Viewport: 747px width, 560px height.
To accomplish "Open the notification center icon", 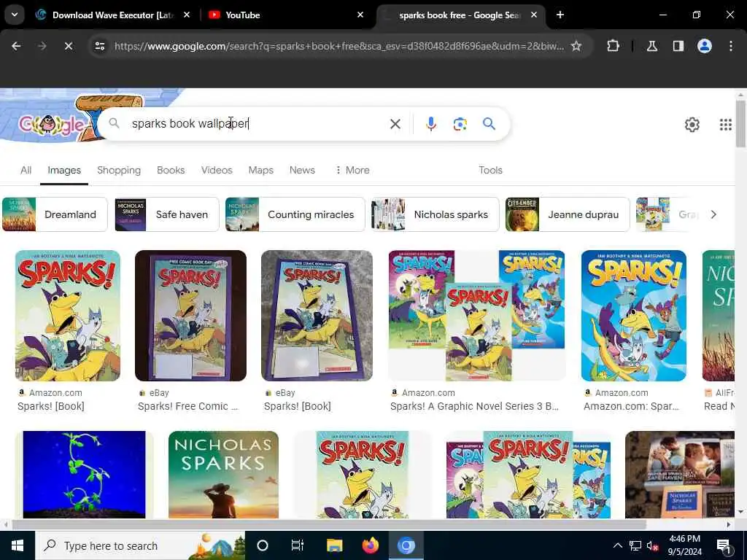I will click(724, 546).
